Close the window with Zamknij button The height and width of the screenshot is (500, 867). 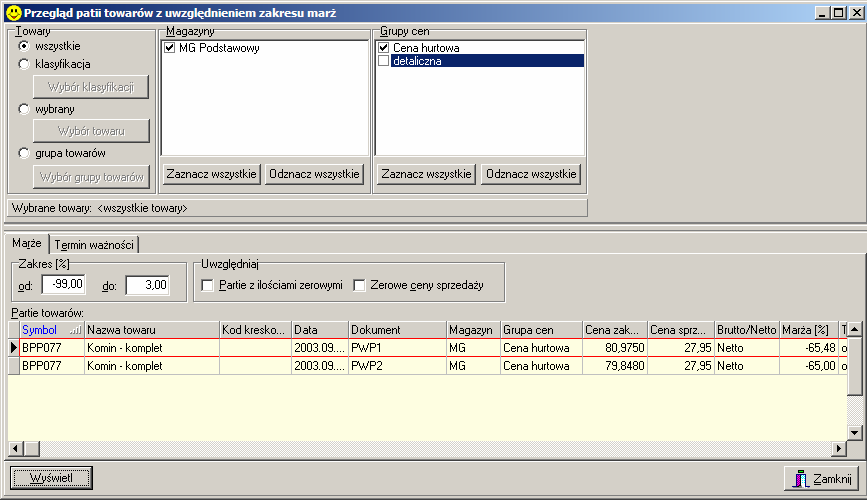pos(822,478)
